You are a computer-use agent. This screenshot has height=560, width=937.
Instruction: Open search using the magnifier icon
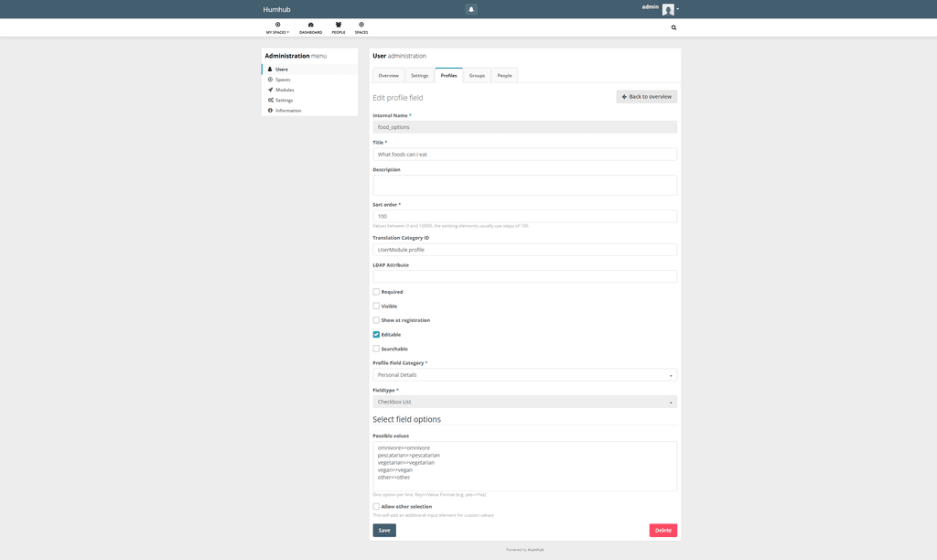(x=673, y=27)
